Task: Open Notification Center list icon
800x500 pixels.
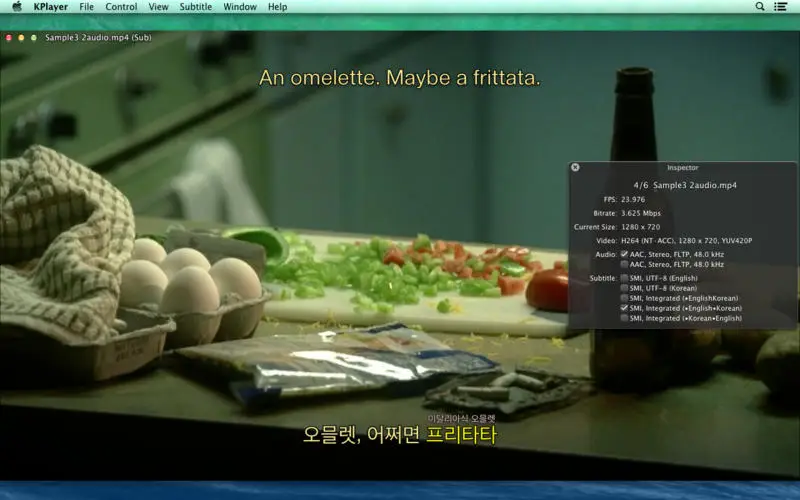Action: pos(781,7)
